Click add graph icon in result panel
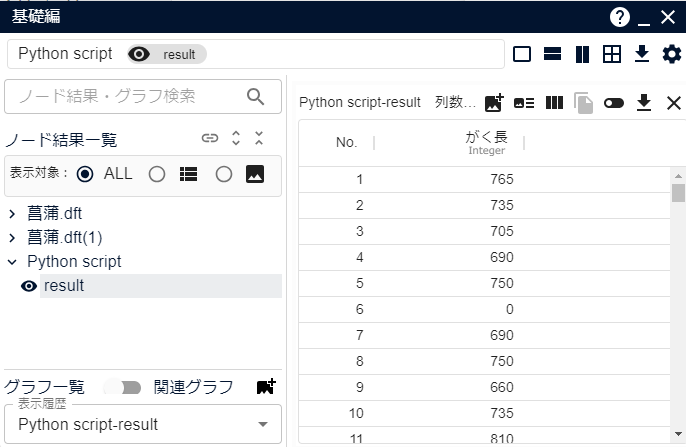686x447 pixels. click(x=494, y=103)
